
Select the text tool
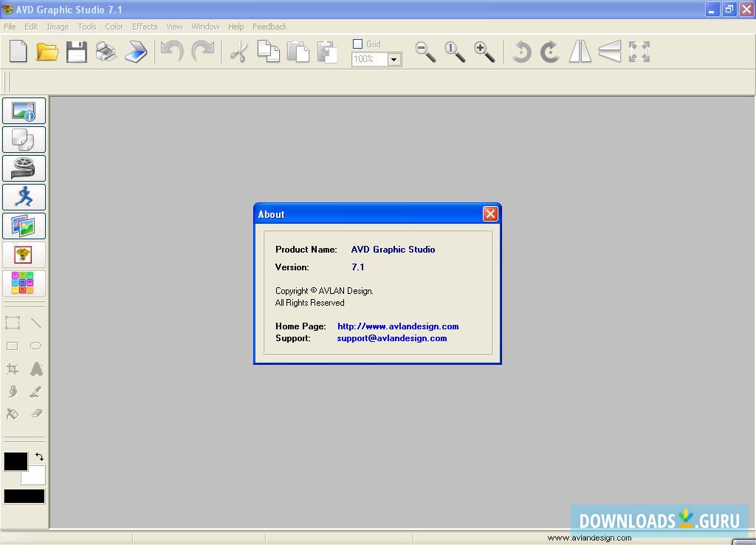pos(36,369)
